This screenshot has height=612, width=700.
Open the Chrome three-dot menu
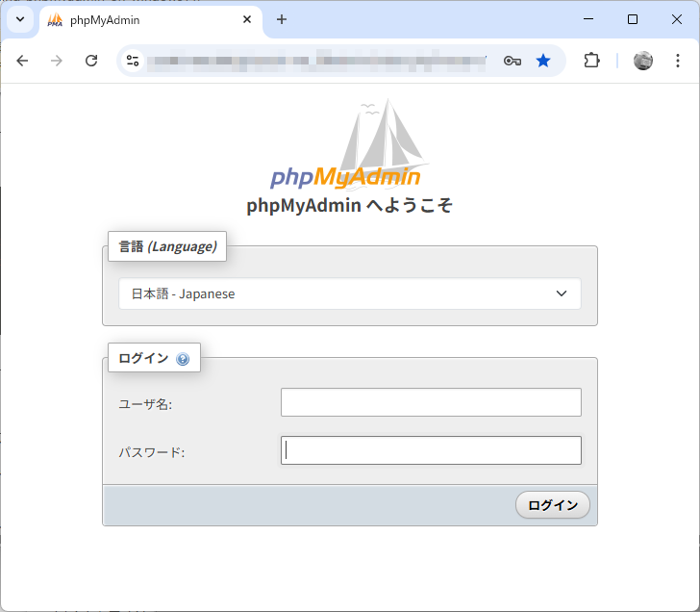tap(677, 61)
